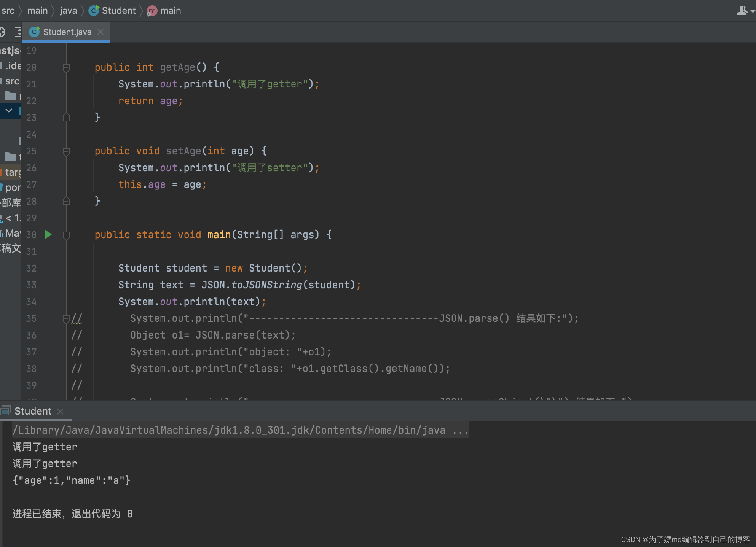Click System.out.println(text) on line 34
Viewport: 756px width, 547px height.
click(192, 302)
